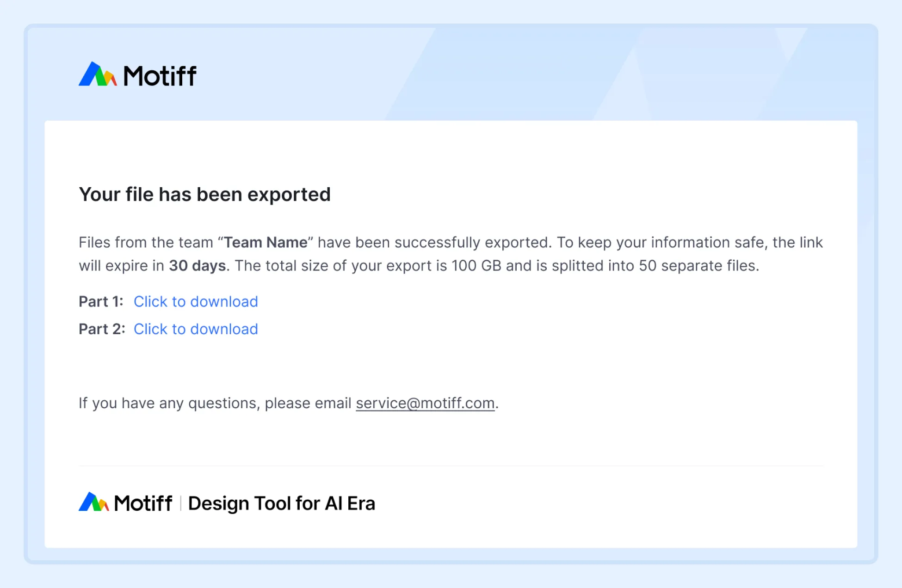Click the "Part 2:" label

coord(102,329)
